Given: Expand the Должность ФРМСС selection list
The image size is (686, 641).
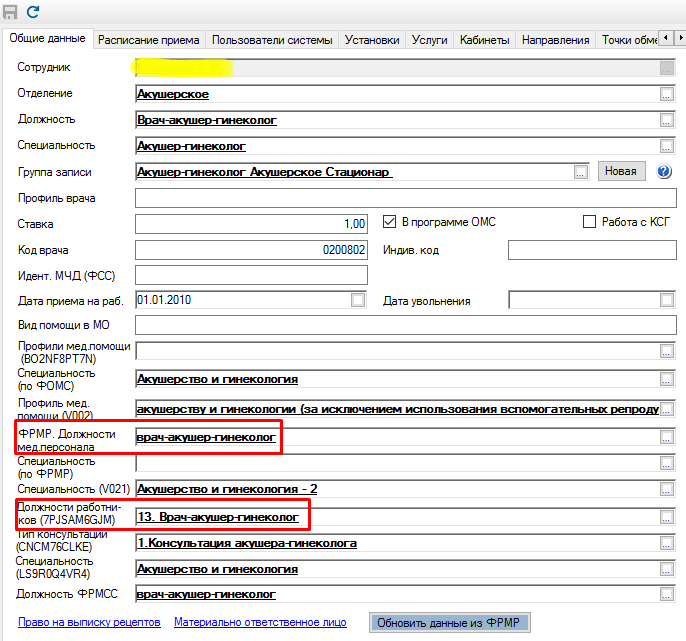Looking at the screenshot, I should coord(667,595).
